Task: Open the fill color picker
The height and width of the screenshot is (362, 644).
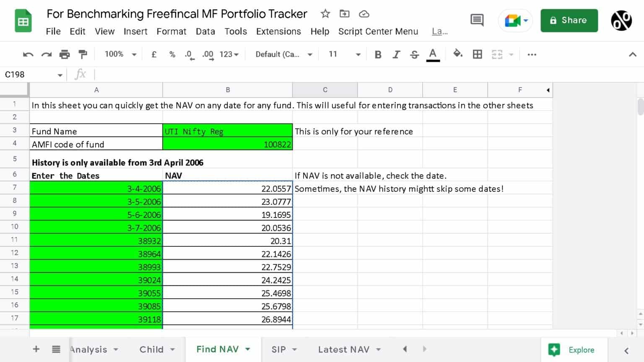Action: 458,54
